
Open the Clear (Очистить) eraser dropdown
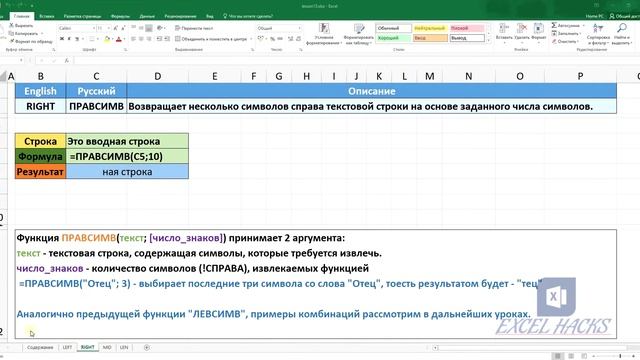(x=565, y=41)
